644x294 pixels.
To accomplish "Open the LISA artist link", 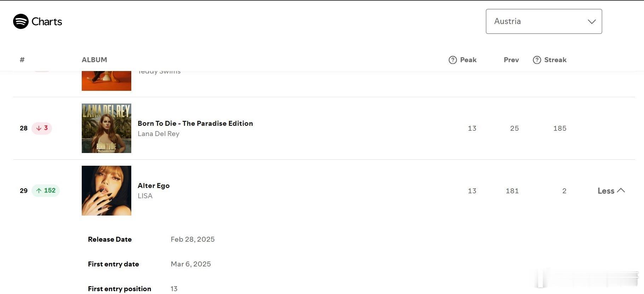I will click(x=145, y=196).
